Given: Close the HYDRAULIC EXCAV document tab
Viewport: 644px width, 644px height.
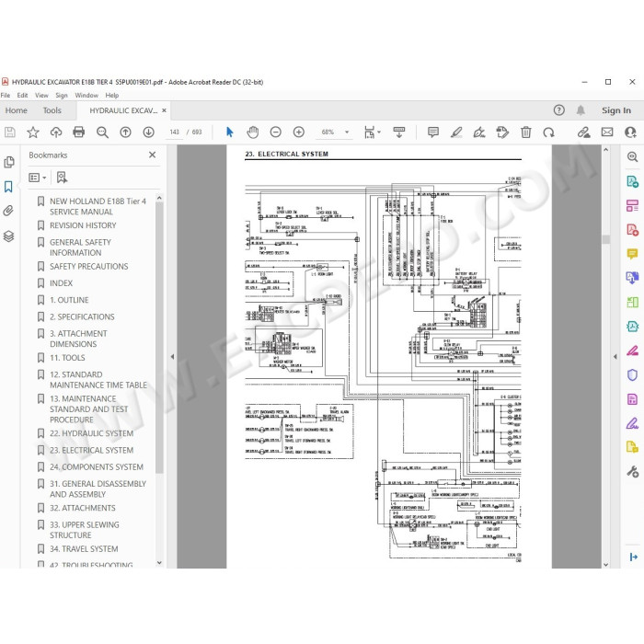Looking at the screenshot, I should 164,110.
